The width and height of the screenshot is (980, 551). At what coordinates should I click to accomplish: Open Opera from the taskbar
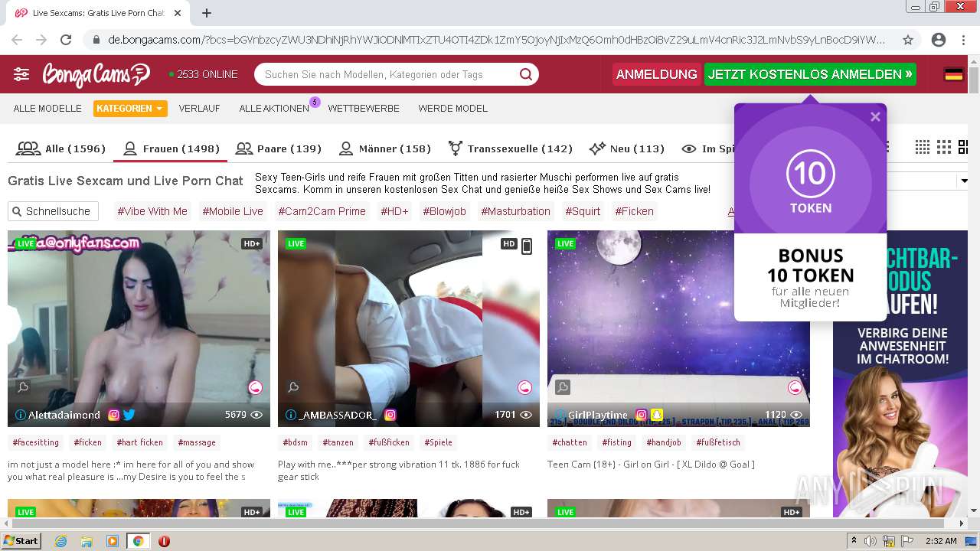point(164,541)
